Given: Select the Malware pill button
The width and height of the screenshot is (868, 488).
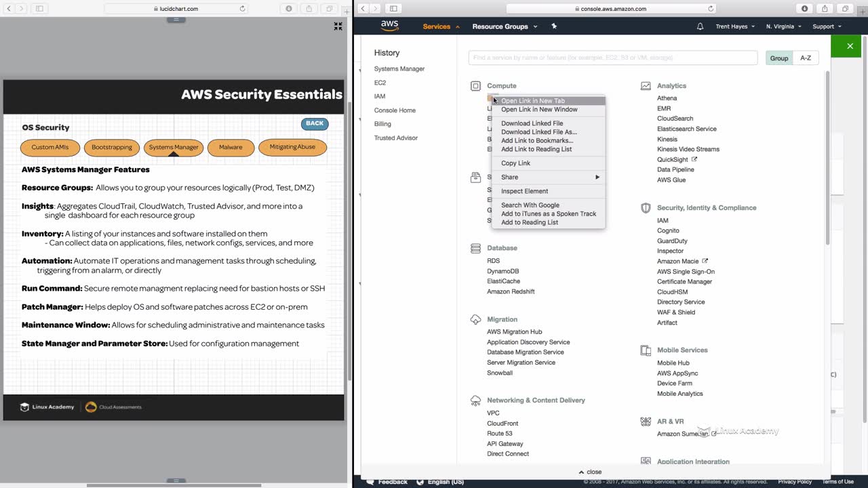Looking at the screenshot, I should pyautogui.click(x=231, y=147).
